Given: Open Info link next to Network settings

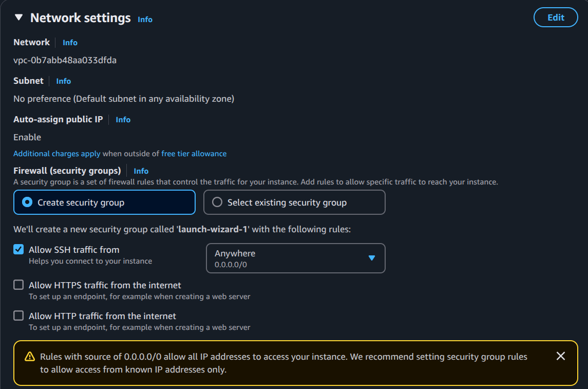Looking at the screenshot, I should click(x=145, y=20).
